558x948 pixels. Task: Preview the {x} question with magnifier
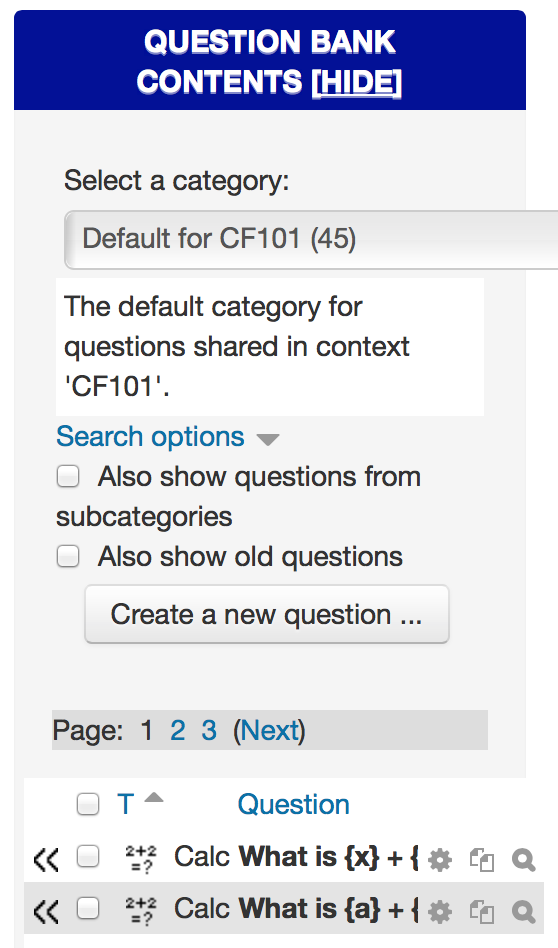coord(523,860)
